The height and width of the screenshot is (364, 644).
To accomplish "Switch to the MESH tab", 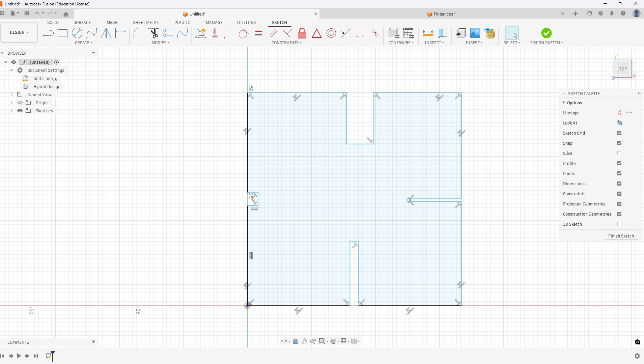I will 112,23.
